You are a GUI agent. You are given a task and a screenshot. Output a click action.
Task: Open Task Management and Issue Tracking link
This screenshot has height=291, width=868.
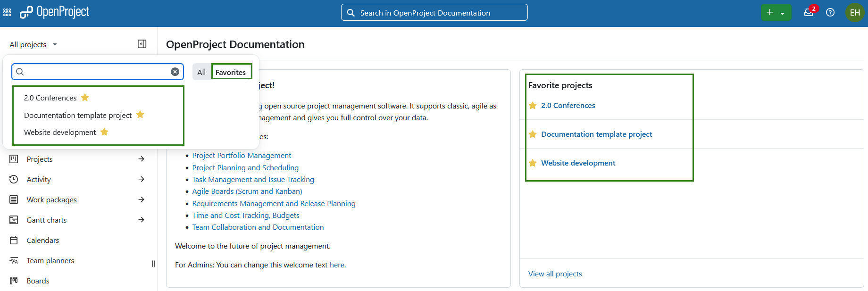coord(253,179)
